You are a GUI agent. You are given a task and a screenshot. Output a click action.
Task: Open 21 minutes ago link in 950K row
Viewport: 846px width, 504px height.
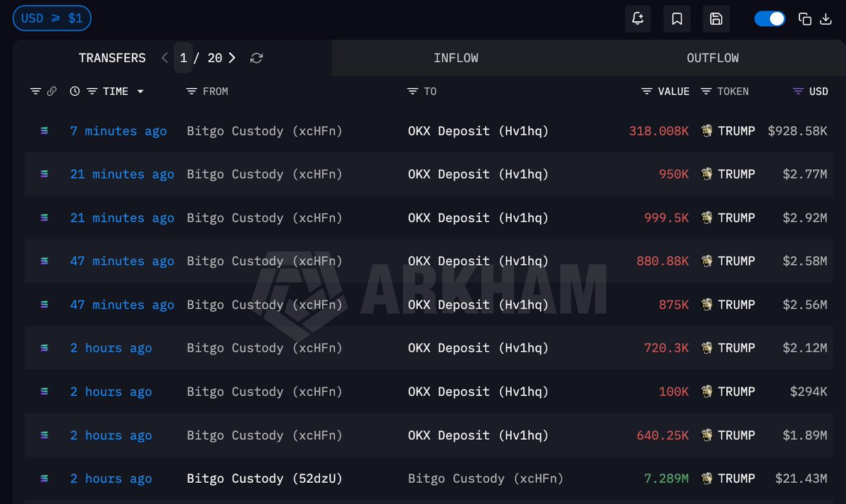click(x=122, y=174)
